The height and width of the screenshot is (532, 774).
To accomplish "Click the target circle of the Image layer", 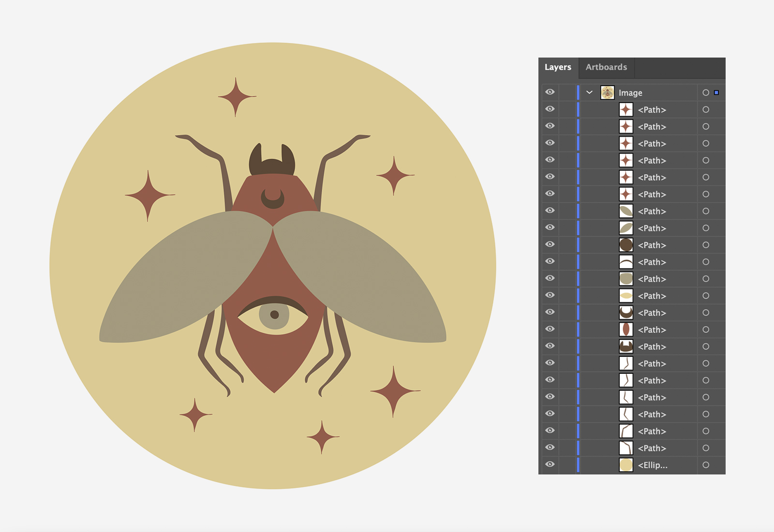I will pyautogui.click(x=706, y=92).
